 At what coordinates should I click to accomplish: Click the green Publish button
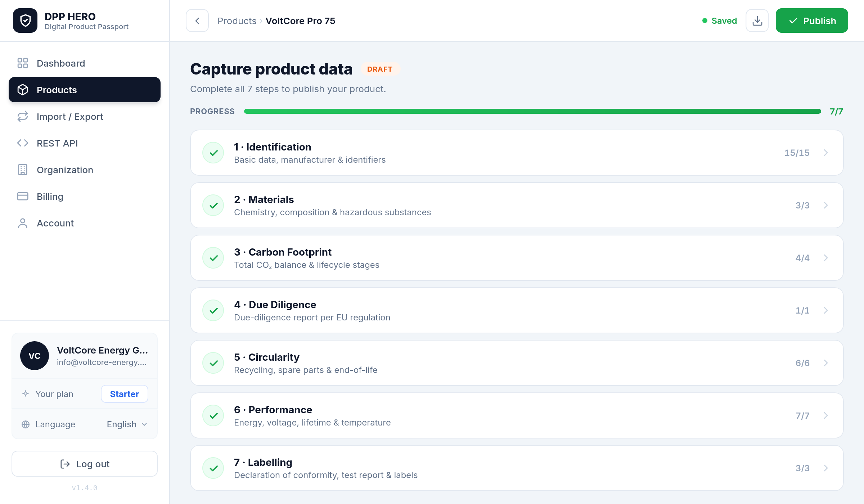click(x=812, y=21)
